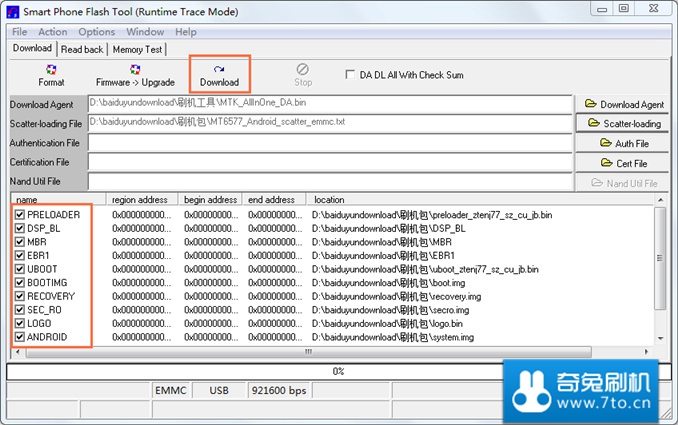The image size is (678, 425).
Task: Select the uboot_ztenj77_sz_cu_jb.bin location cell
Action: point(425,269)
